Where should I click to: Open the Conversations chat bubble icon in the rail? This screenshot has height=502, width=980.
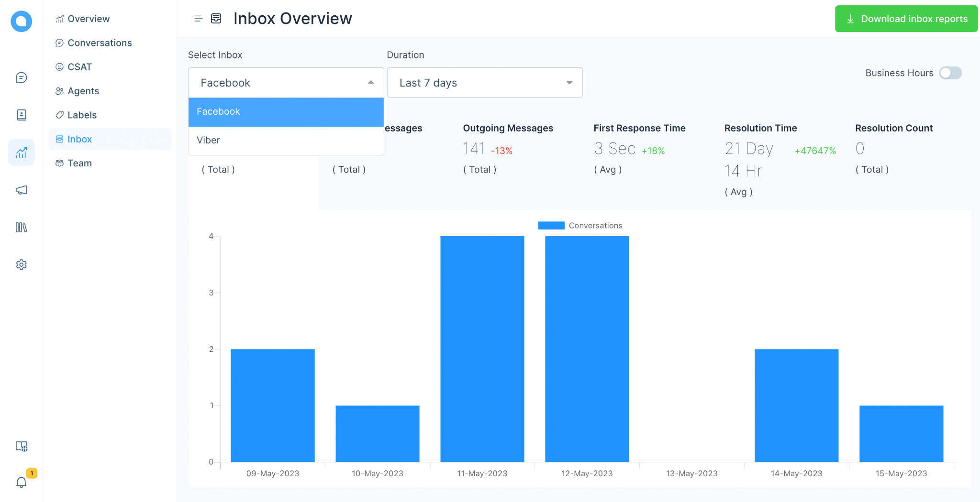(x=21, y=77)
